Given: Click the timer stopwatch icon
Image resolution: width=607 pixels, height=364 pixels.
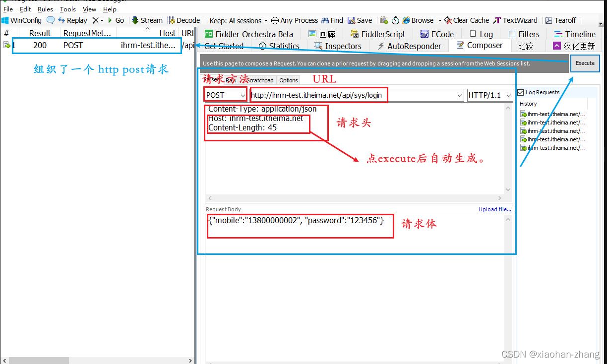Looking at the screenshot, I should [x=395, y=20].
